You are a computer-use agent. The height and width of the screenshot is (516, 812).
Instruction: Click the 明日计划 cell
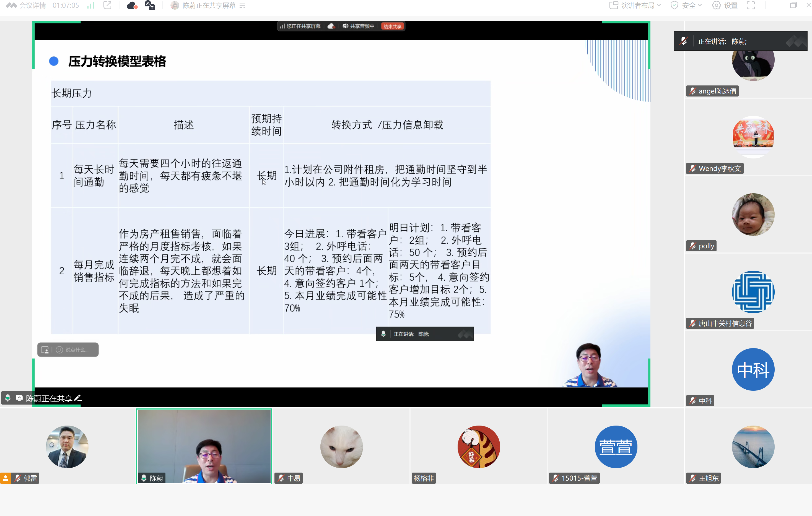pos(439,271)
